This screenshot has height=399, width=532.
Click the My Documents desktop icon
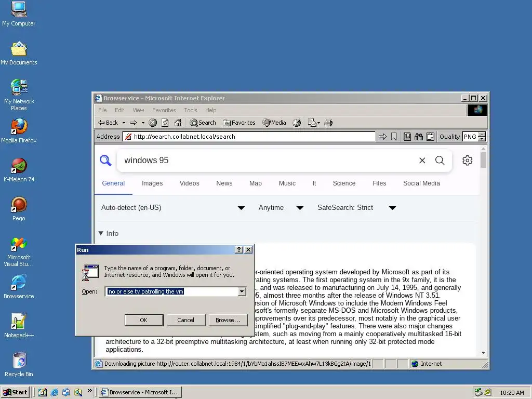(x=19, y=54)
